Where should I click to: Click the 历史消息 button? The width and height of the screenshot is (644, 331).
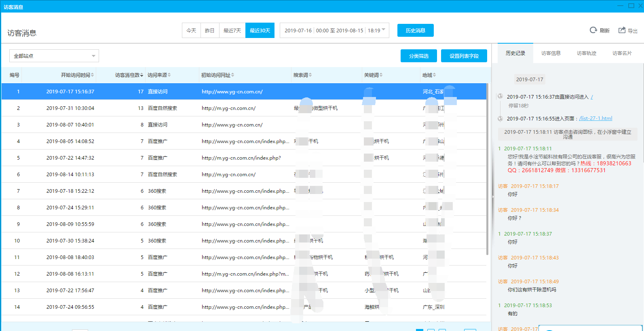(416, 30)
